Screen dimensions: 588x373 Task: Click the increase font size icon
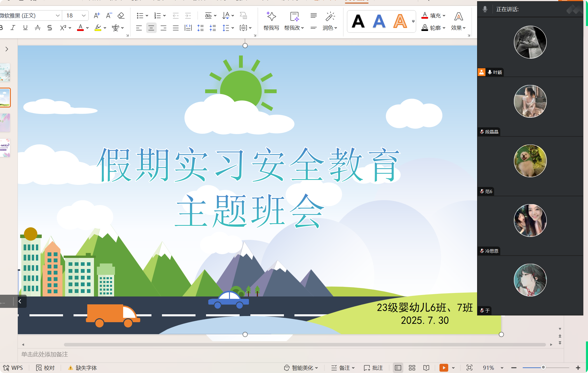[x=97, y=15]
